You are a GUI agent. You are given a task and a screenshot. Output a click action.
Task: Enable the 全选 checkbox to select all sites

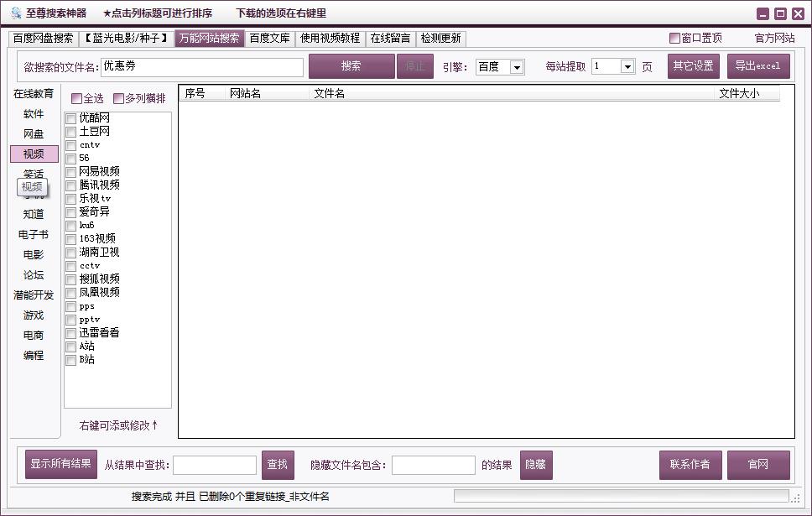[74, 98]
